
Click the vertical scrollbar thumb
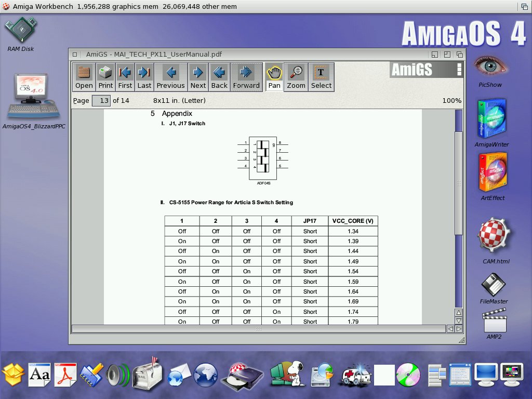459,183
